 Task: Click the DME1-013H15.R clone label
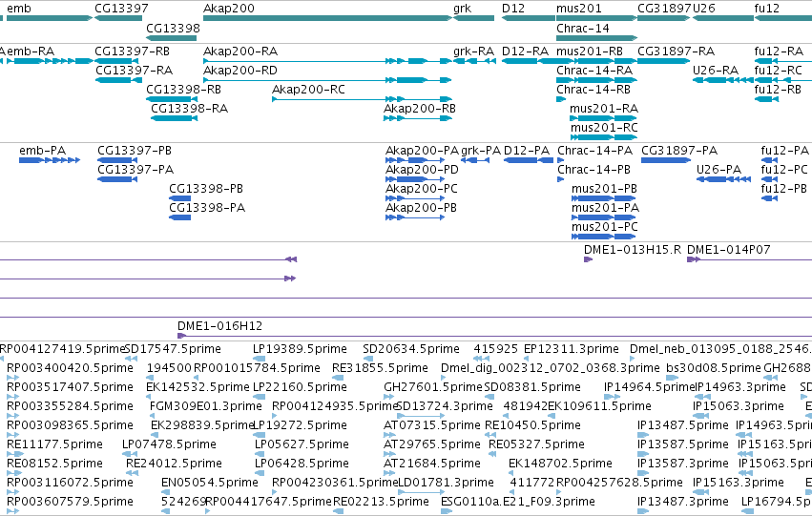(633, 250)
